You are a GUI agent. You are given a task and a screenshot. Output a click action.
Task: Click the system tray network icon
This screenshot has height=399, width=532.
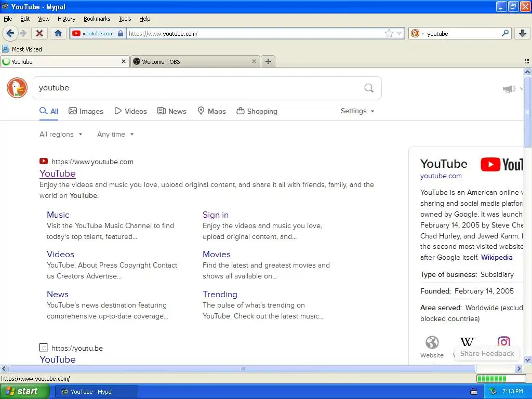tap(494, 392)
